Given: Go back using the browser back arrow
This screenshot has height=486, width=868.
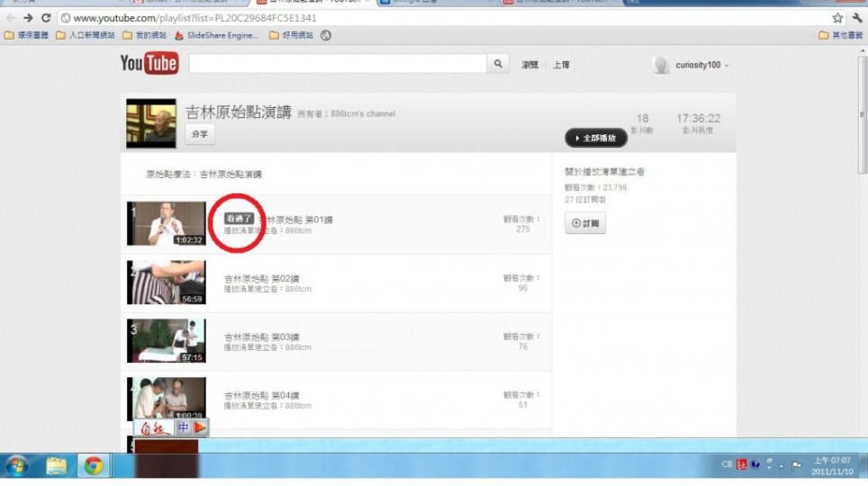Looking at the screenshot, I should (11, 18).
